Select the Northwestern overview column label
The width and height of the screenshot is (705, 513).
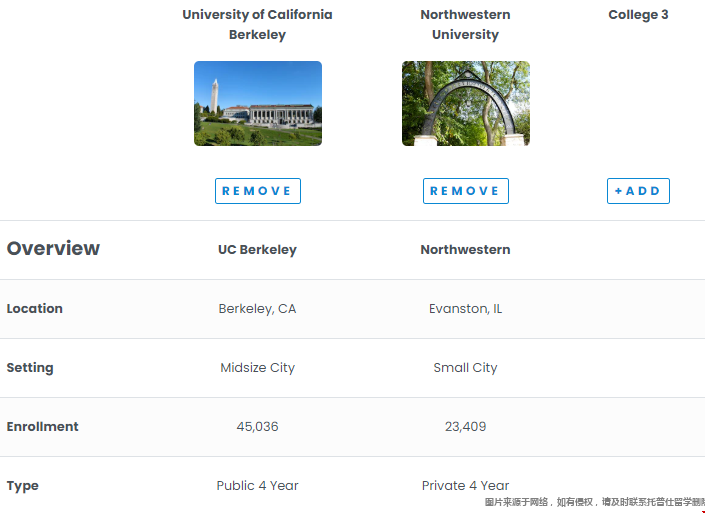[x=465, y=250]
